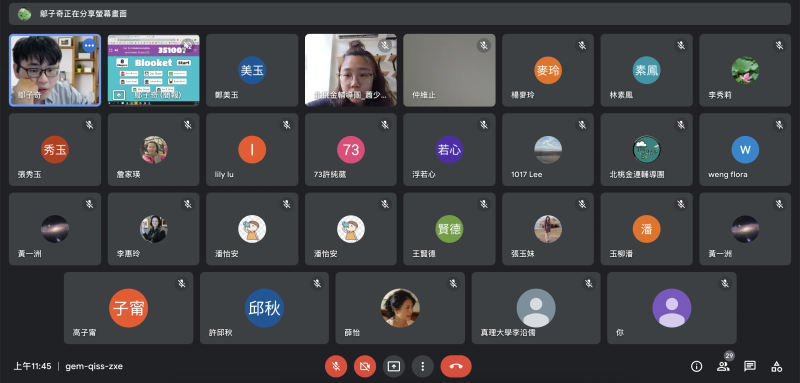The width and height of the screenshot is (800, 383).
Task: Click the 子甯 orange avatar
Action: point(129,308)
